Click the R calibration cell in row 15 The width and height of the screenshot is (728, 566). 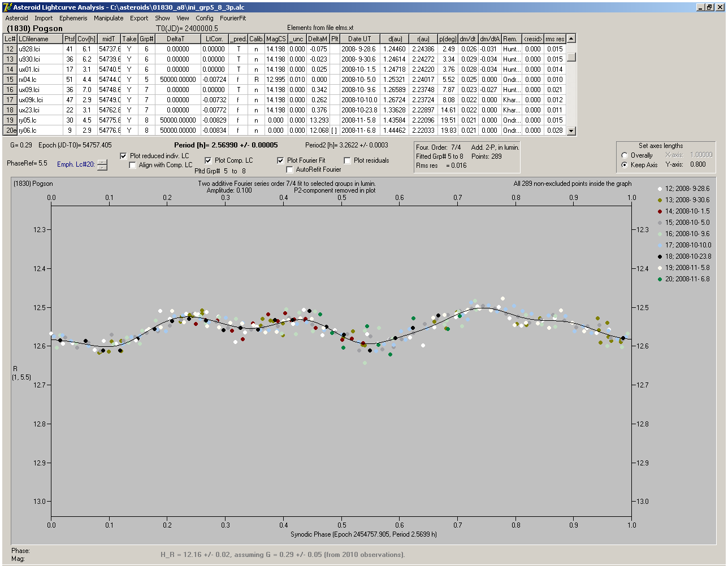click(x=256, y=80)
